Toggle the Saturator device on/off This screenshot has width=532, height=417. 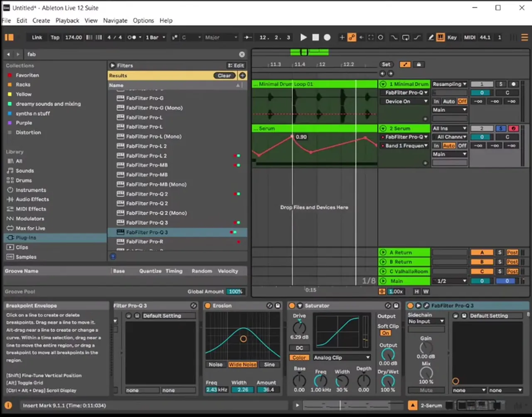pyautogui.click(x=292, y=306)
